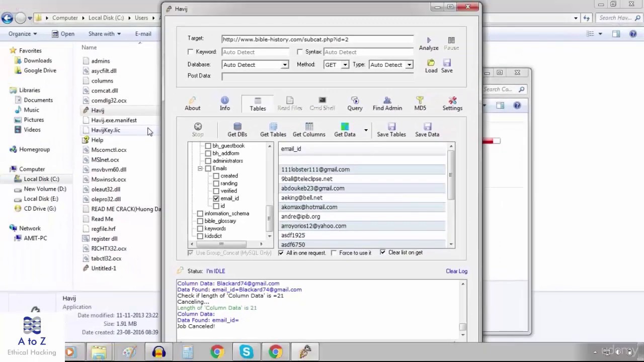Click Open in Explorer toolbar

[63, 34]
